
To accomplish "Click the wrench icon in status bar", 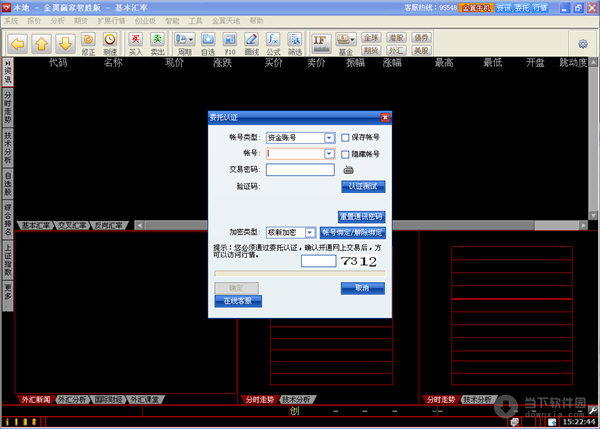I will [593, 410].
